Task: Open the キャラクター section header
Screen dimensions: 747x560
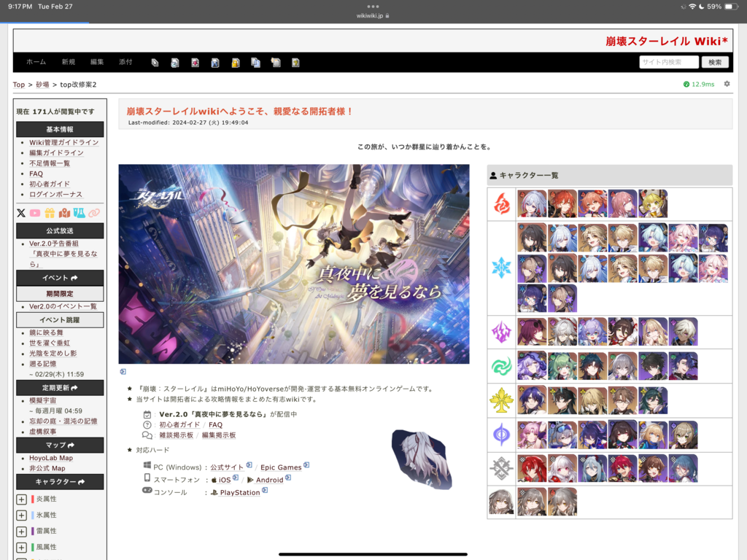Action: point(60,482)
